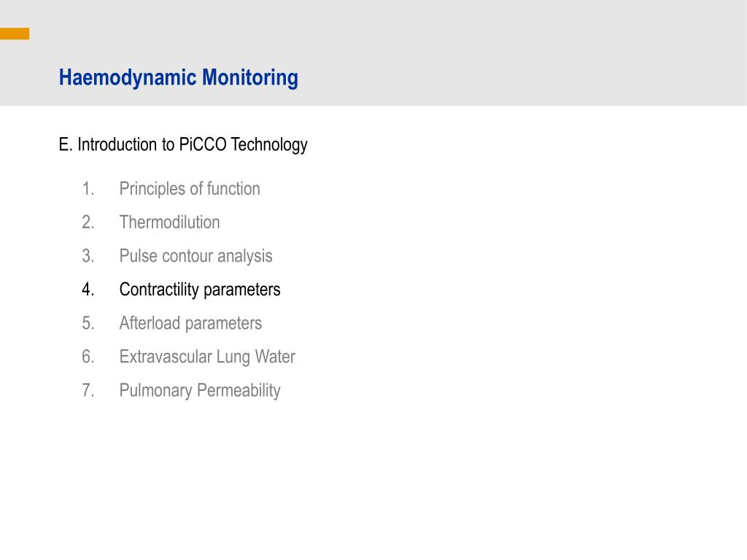Click the orange accent bar
Image resolution: width=747 pixels, height=560 pixels.
(x=15, y=34)
